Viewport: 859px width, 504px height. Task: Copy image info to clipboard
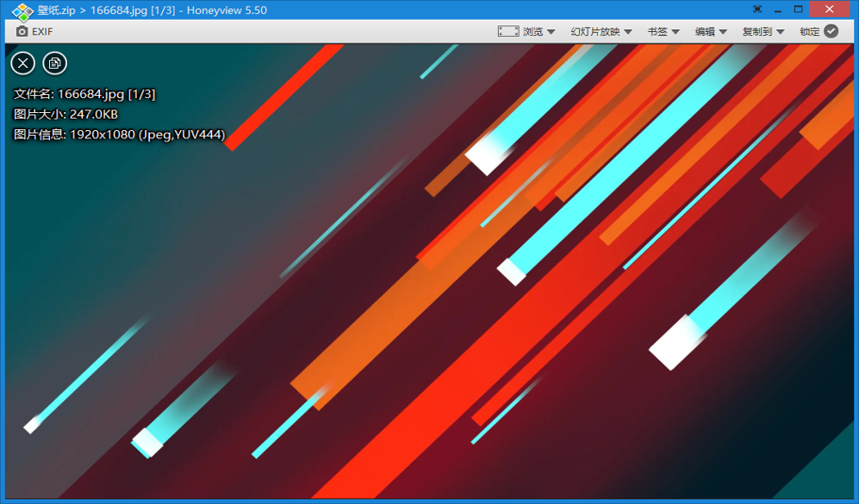pyautogui.click(x=55, y=63)
